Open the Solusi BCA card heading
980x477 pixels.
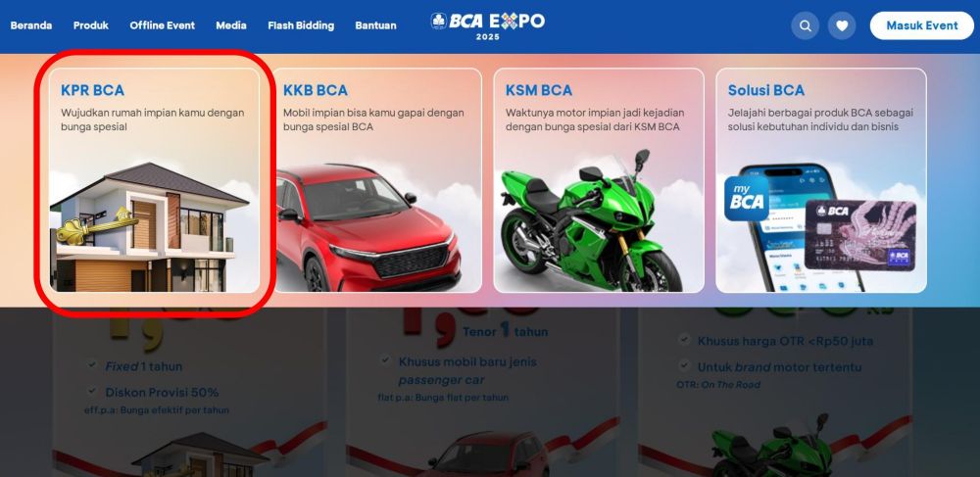766,90
